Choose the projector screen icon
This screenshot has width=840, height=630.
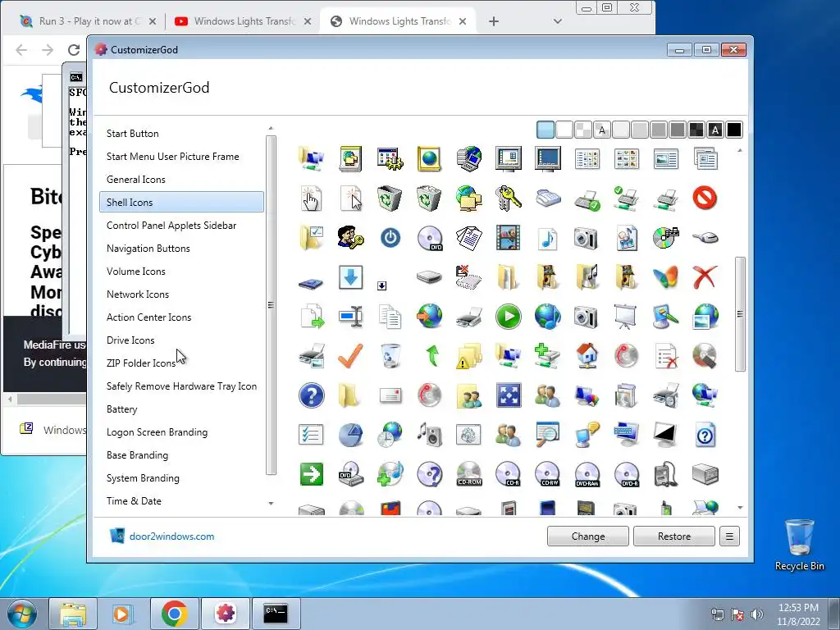click(626, 317)
